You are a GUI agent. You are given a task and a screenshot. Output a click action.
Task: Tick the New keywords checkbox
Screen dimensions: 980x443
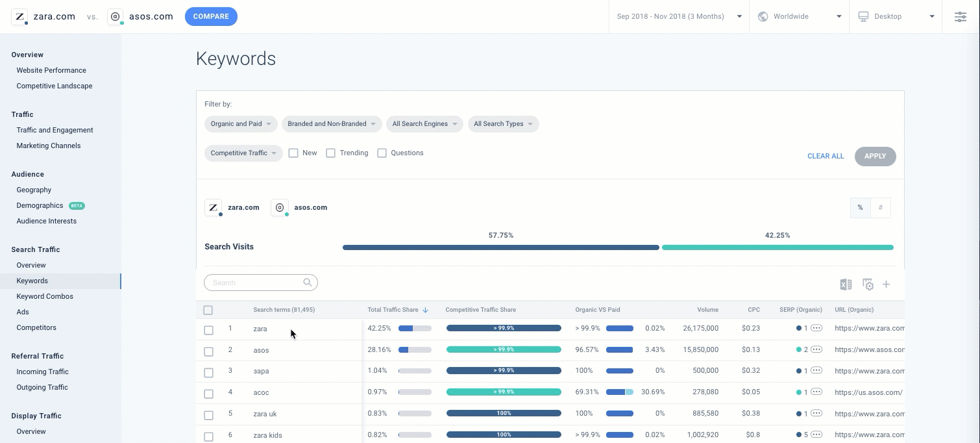293,153
